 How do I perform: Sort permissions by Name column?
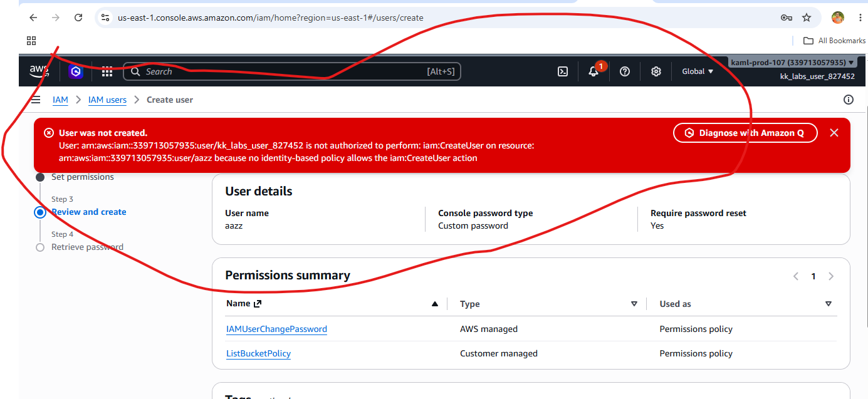point(435,304)
